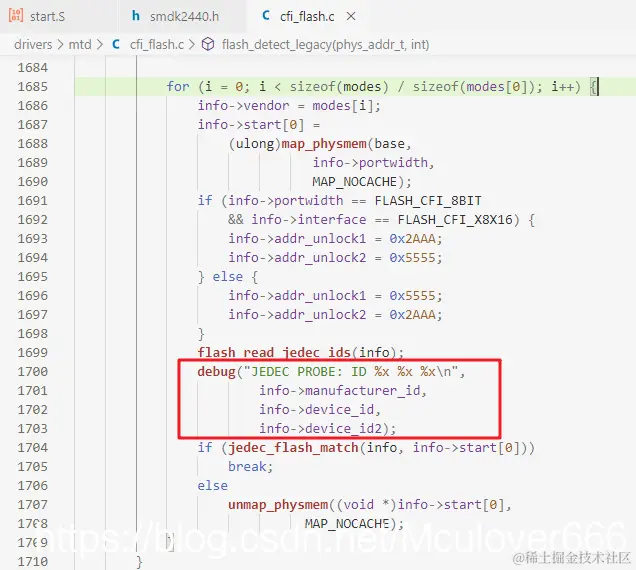Click 'FLASH_CFI_8BIT' constant on line 1691
Screen dimensions: 636x570
tap(428, 200)
